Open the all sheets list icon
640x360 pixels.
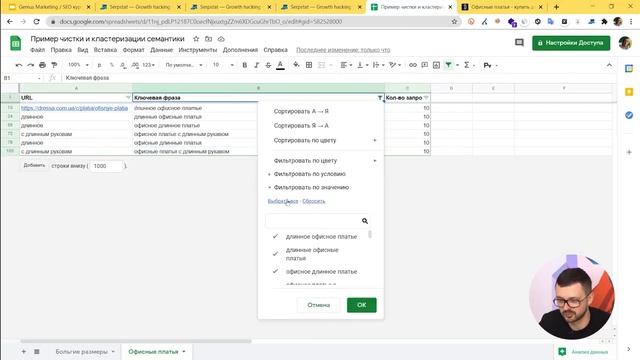(37, 351)
